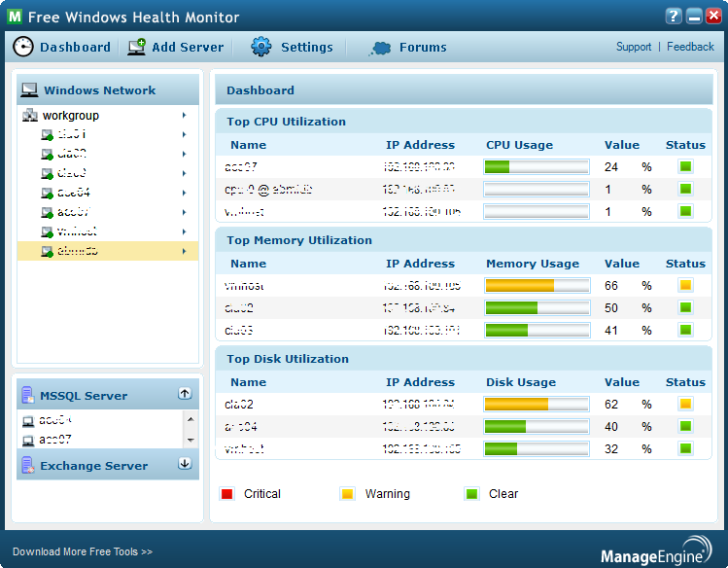Viewport: 728px width, 568px height.
Task: Click the Windows Network monitor icon
Action: (29, 90)
